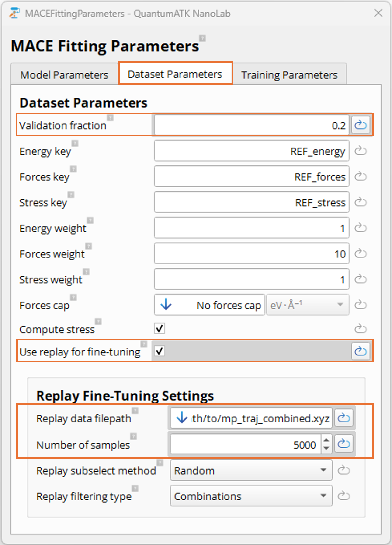Disable Use replay for fine-tuning

[x=160, y=351]
